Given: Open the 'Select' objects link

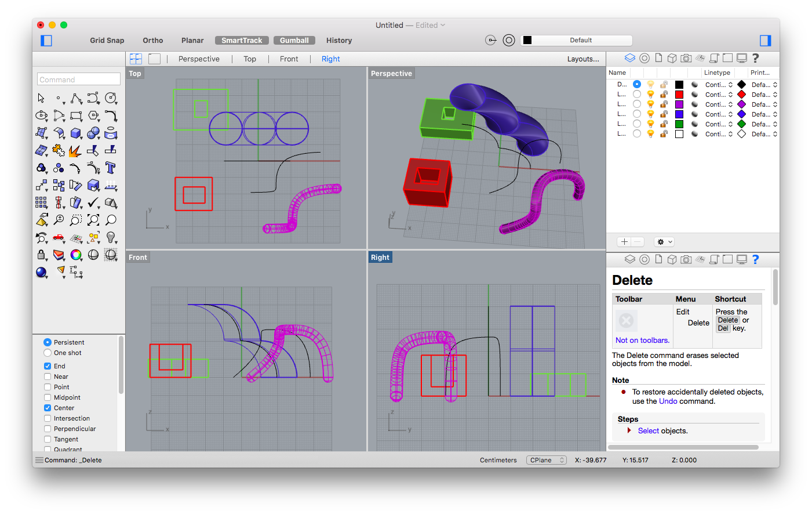Looking at the screenshot, I should [x=648, y=431].
